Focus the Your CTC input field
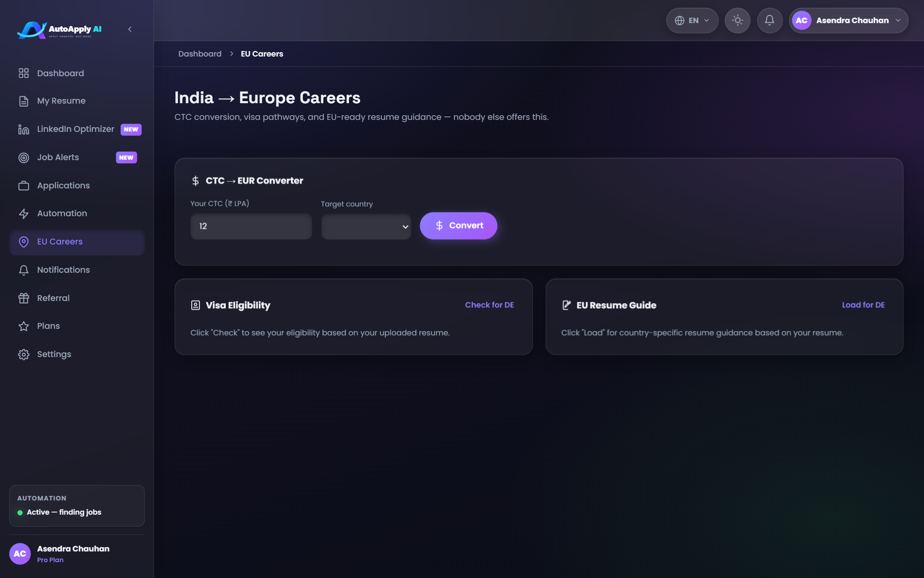The width and height of the screenshot is (924, 578). (x=251, y=226)
